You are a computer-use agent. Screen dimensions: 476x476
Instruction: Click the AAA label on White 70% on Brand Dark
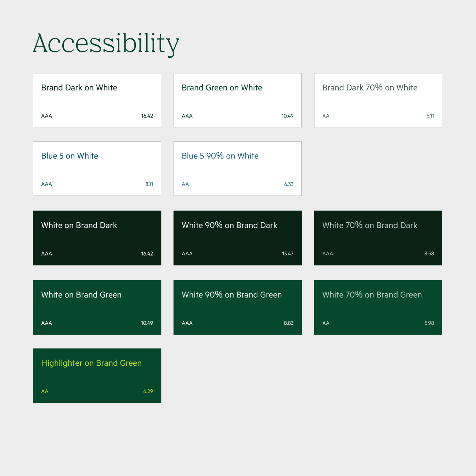click(328, 253)
